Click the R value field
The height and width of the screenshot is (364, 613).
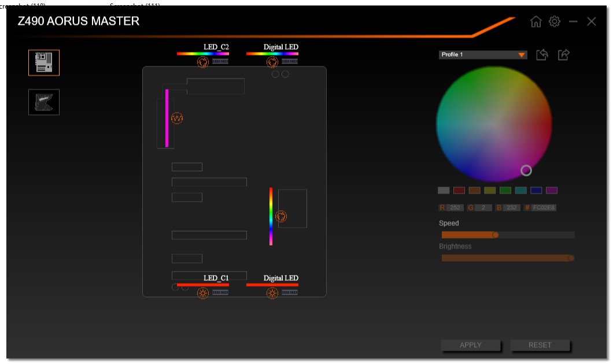point(455,207)
